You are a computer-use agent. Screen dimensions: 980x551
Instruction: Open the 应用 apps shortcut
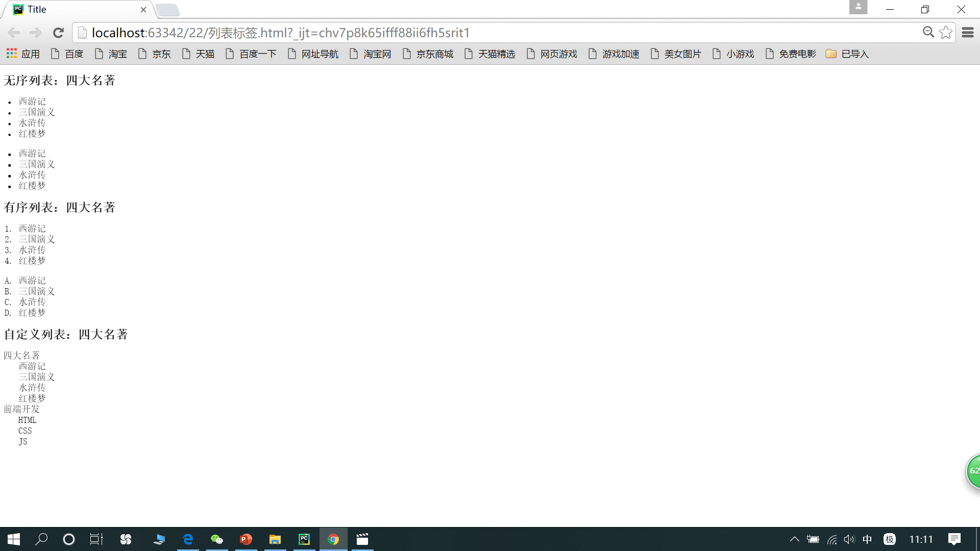[x=23, y=54]
